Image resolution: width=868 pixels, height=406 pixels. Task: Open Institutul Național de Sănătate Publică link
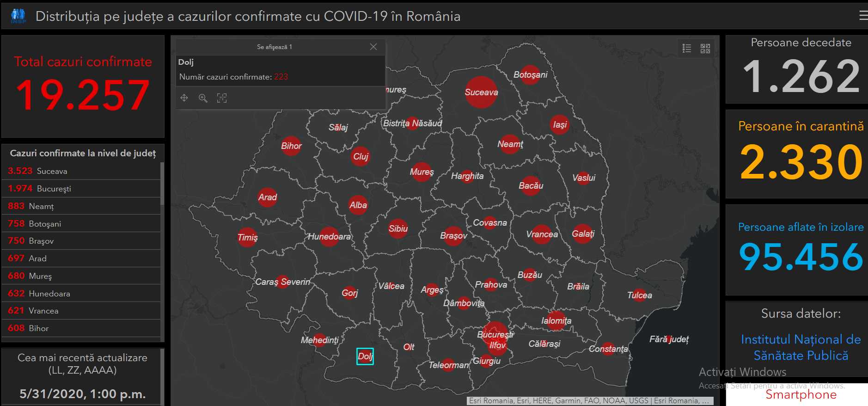[x=801, y=347]
